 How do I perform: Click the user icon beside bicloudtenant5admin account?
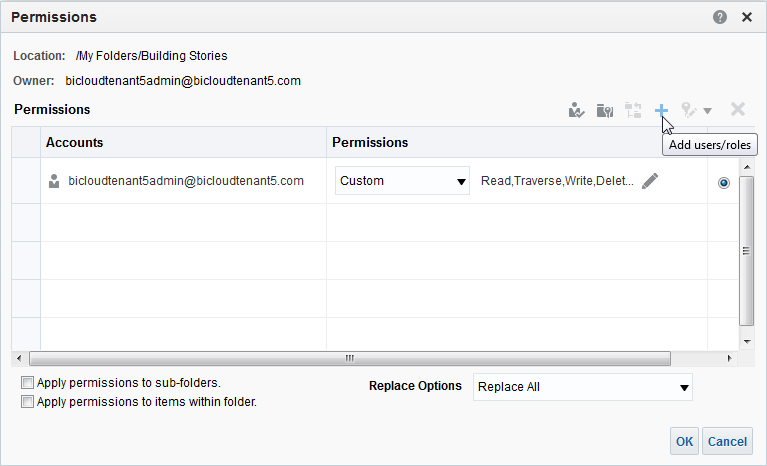[x=54, y=181]
